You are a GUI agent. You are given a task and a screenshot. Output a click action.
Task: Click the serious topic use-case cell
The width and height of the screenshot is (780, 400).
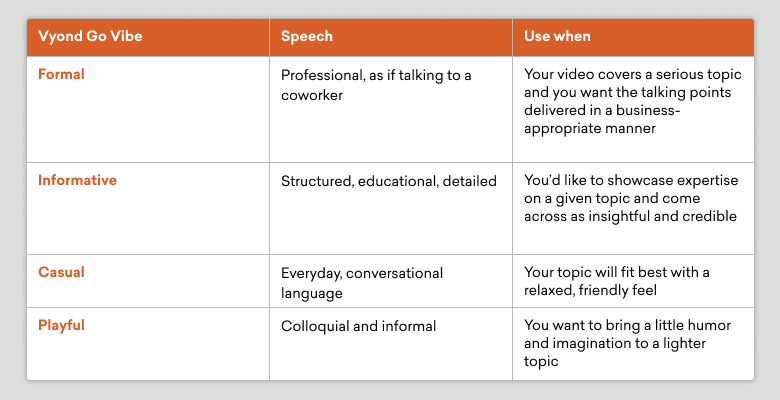633,101
